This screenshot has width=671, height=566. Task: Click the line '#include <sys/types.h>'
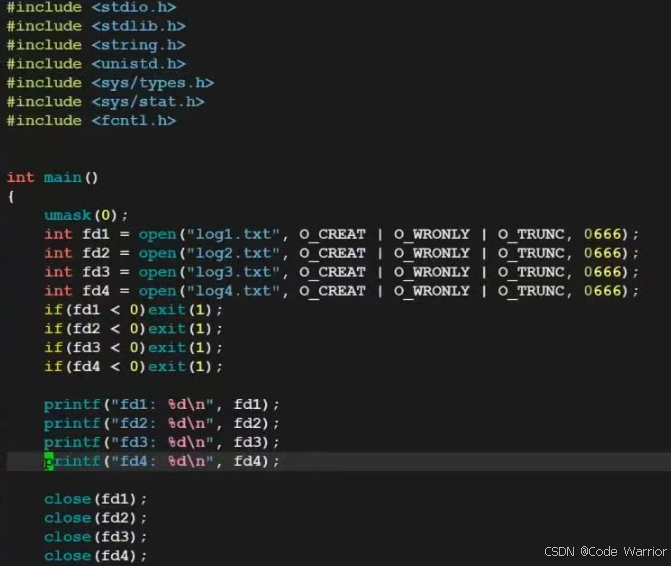110,83
